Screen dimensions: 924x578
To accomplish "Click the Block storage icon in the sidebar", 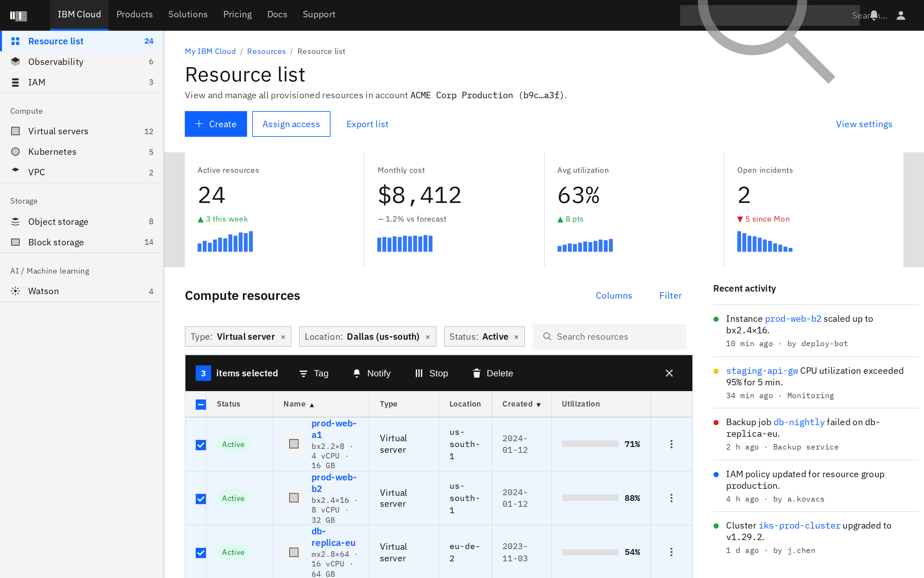I will [15, 242].
